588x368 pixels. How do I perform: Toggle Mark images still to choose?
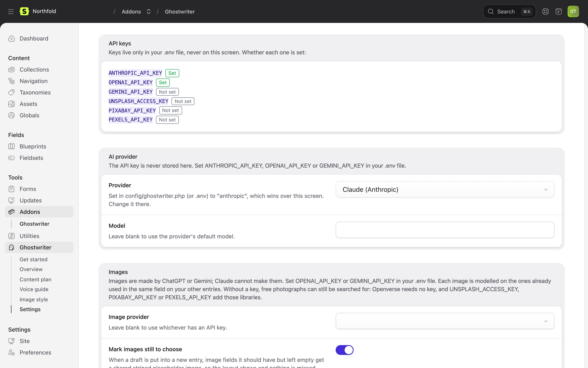point(344,350)
